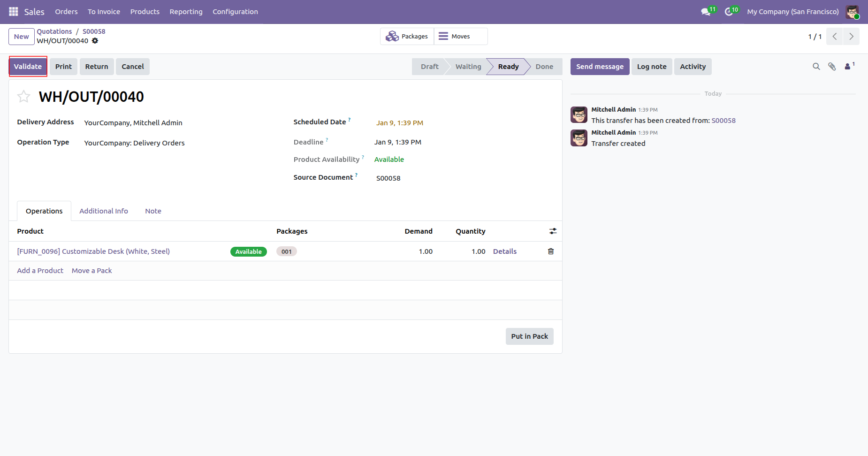Image resolution: width=868 pixels, height=456 pixels.
Task: Go to previous record arrow
Action: tap(835, 37)
